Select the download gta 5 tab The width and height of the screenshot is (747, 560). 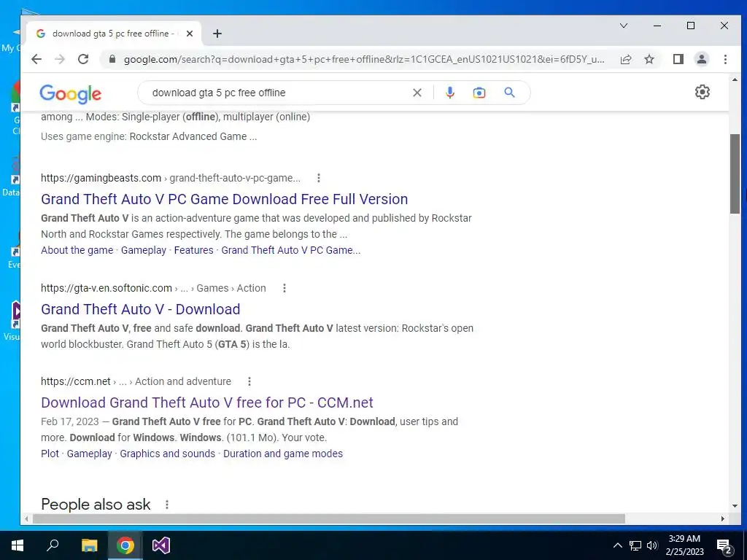113,34
